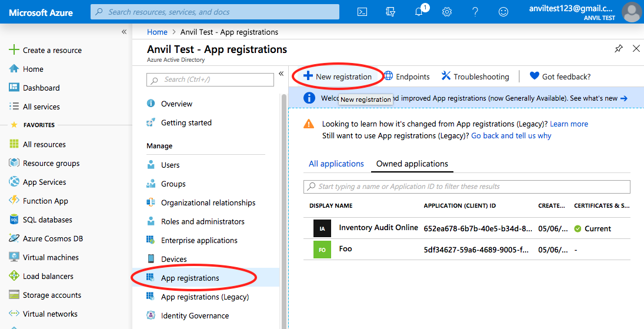Click the Home breadcrumb link
The image size is (644, 329).
coord(157,32)
